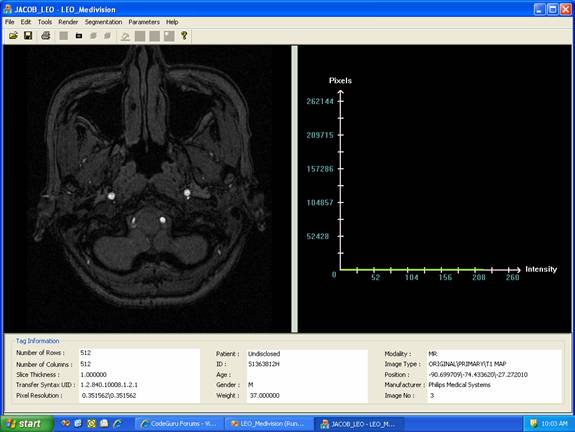This screenshot has height=432, width=575.
Task: Click the gray icon with white corner mark
Action: [x=169, y=36]
